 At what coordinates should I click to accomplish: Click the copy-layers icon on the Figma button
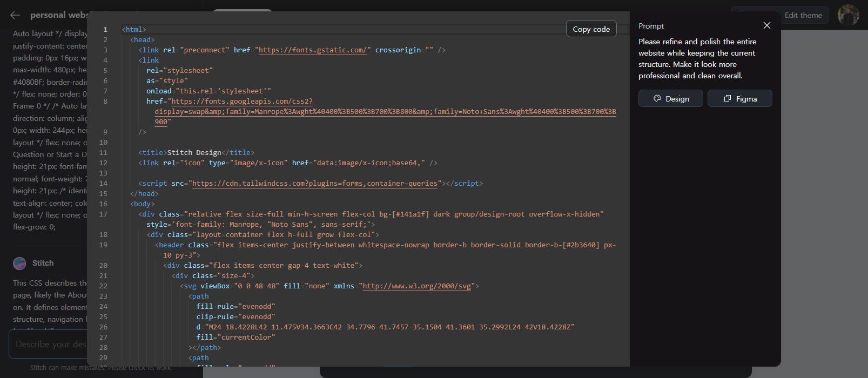[x=728, y=99]
